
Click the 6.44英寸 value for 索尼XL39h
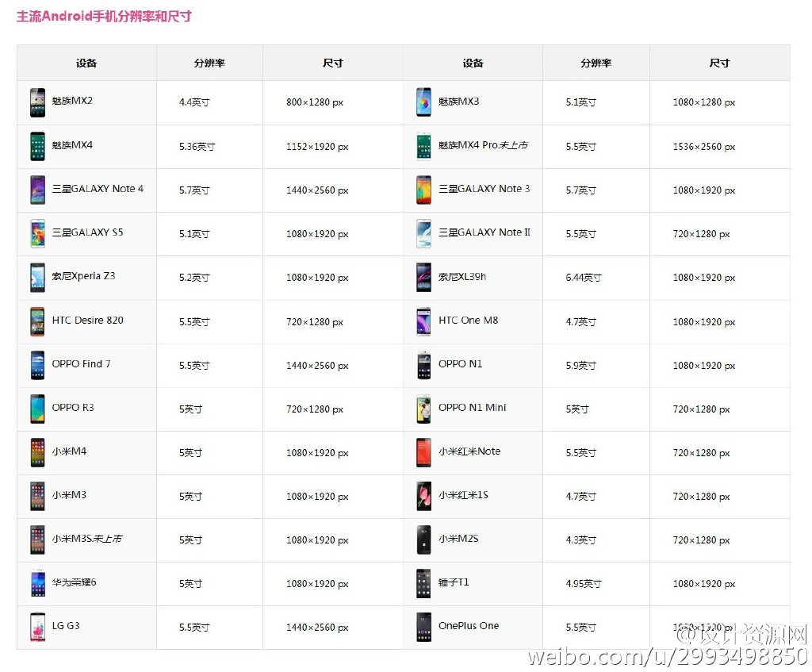coord(583,278)
